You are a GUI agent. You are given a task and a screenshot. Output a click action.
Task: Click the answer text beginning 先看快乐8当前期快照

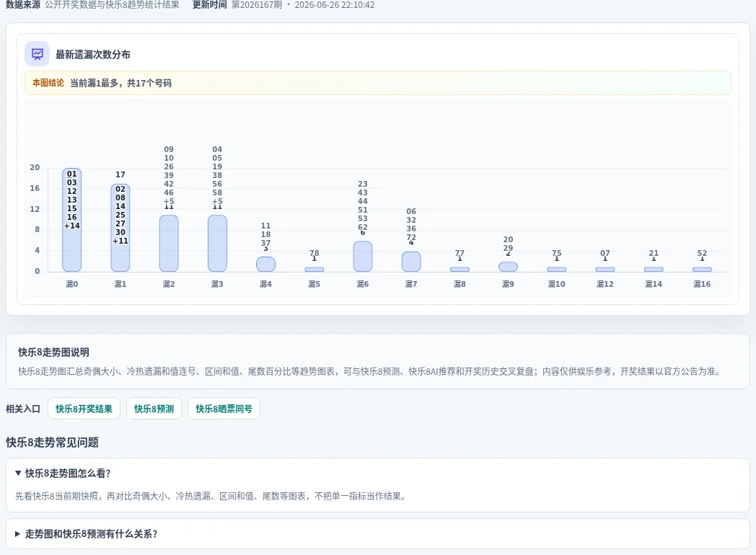coord(211,496)
